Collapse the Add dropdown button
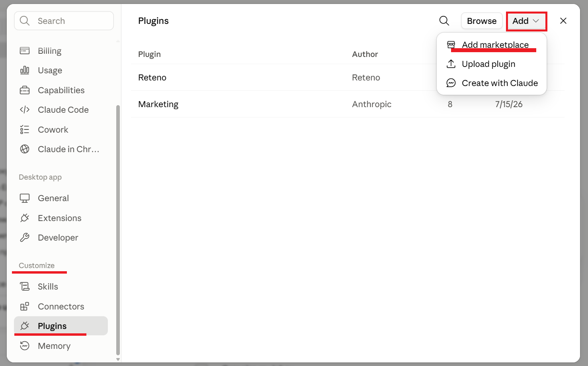 (526, 21)
